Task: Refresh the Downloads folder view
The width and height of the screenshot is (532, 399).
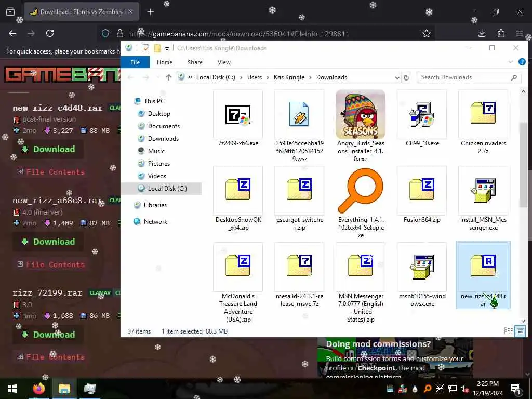Action: point(406,78)
